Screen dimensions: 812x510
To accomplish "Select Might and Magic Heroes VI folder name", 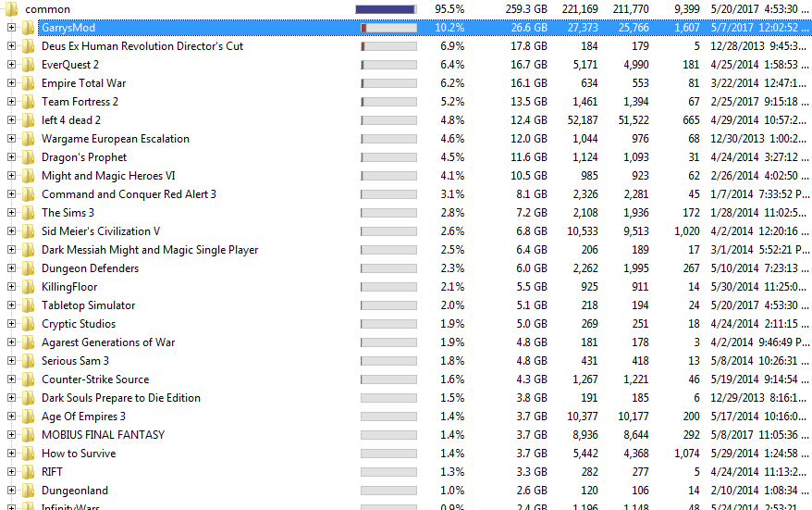I will [108, 176].
